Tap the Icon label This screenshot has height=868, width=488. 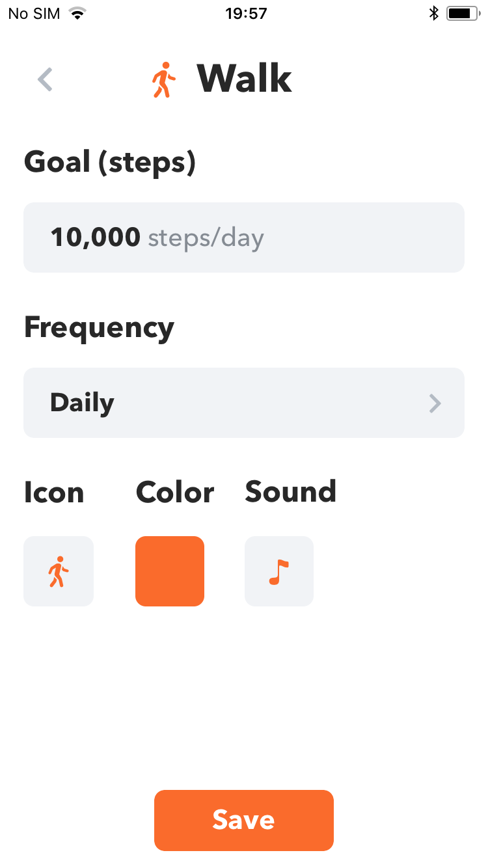(54, 493)
